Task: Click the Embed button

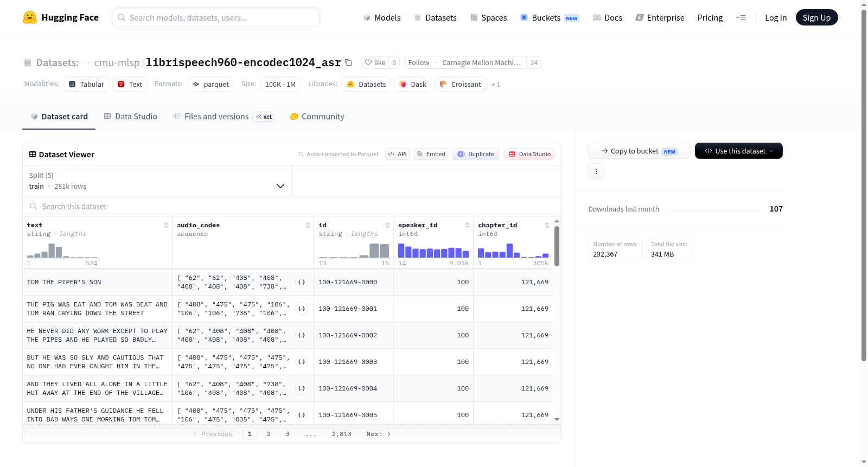Action: click(x=431, y=154)
